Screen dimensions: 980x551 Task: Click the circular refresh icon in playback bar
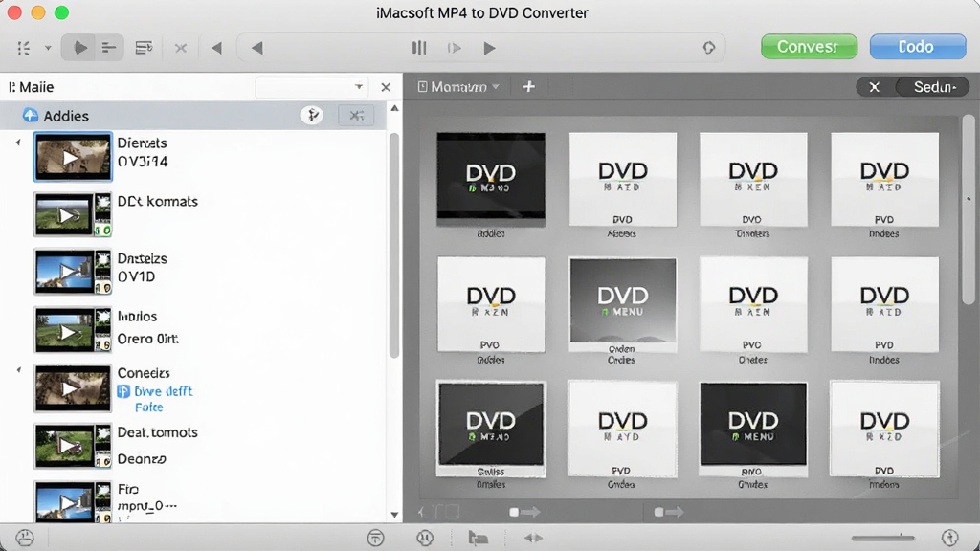click(x=709, y=48)
